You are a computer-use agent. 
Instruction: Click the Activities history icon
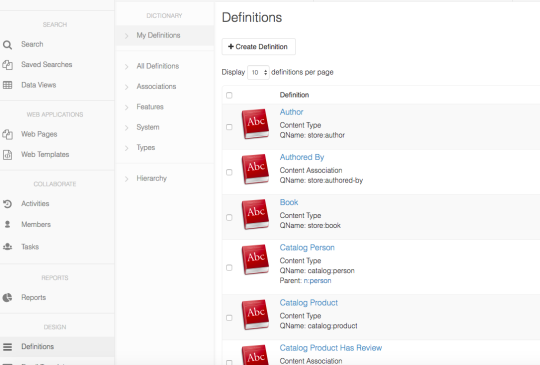pyautogui.click(x=7, y=204)
